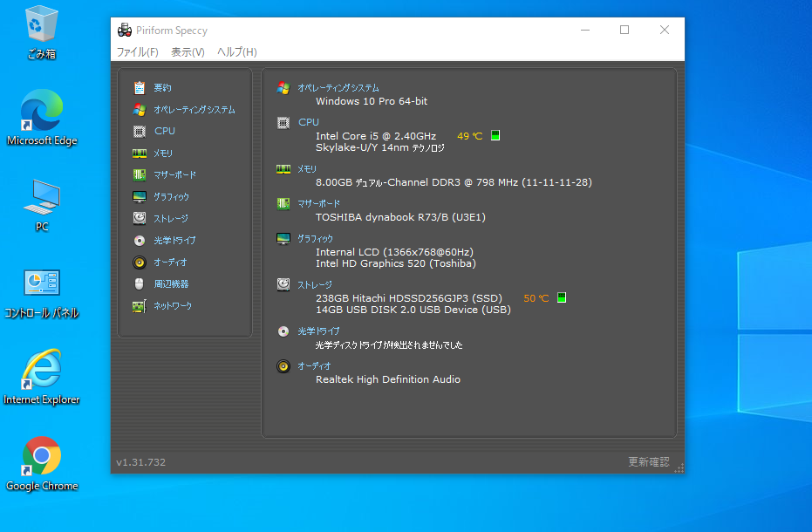Select the 周辺機器 mouse icon in sidebar

[x=140, y=283]
